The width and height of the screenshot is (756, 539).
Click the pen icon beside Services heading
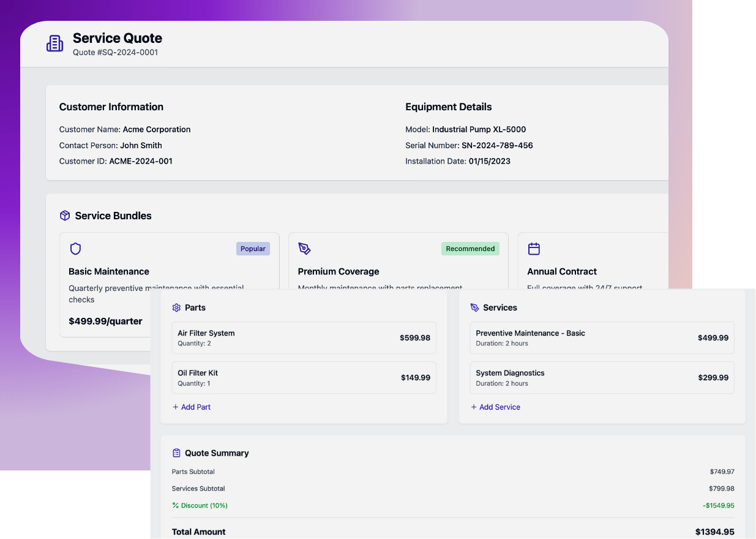475,307
